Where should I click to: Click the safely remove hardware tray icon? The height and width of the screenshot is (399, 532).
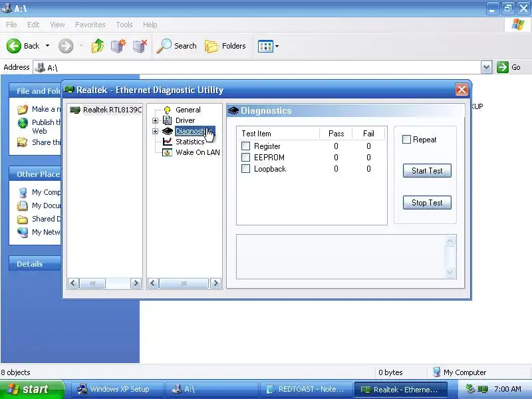click(470, 388)
